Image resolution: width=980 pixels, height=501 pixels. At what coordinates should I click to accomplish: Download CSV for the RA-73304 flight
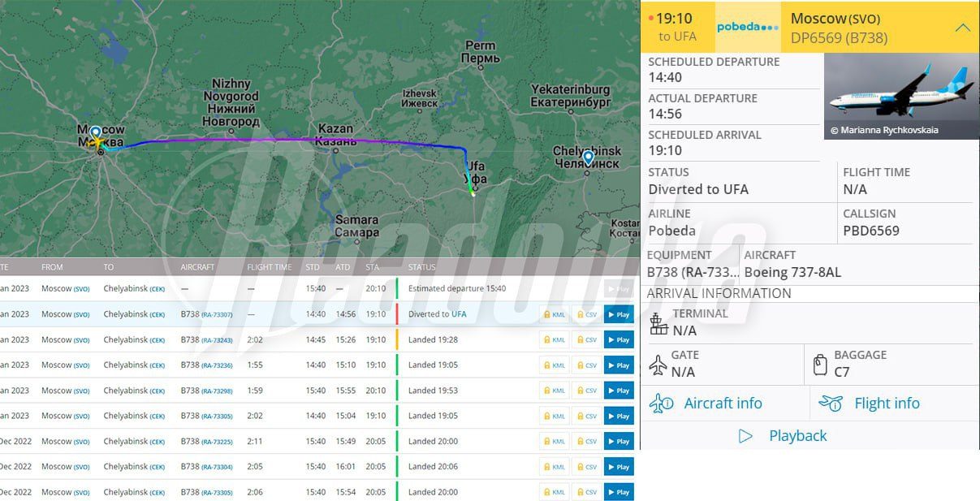[585, 467]
